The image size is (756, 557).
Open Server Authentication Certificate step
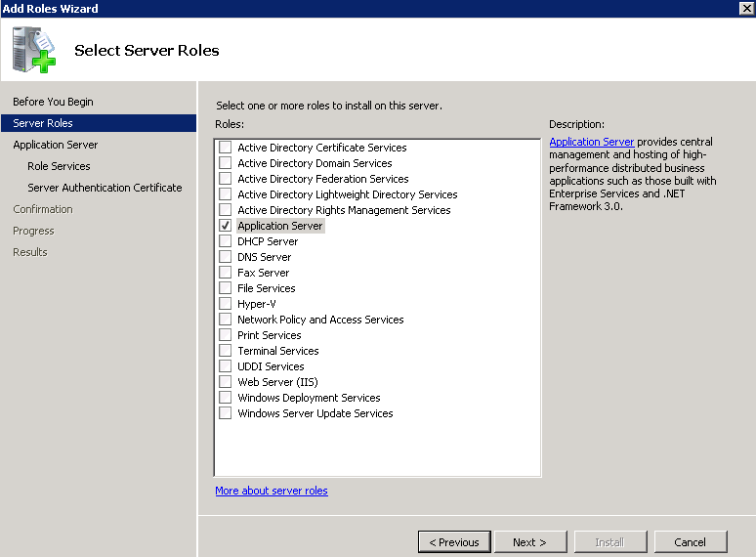(x=105, y=188)
